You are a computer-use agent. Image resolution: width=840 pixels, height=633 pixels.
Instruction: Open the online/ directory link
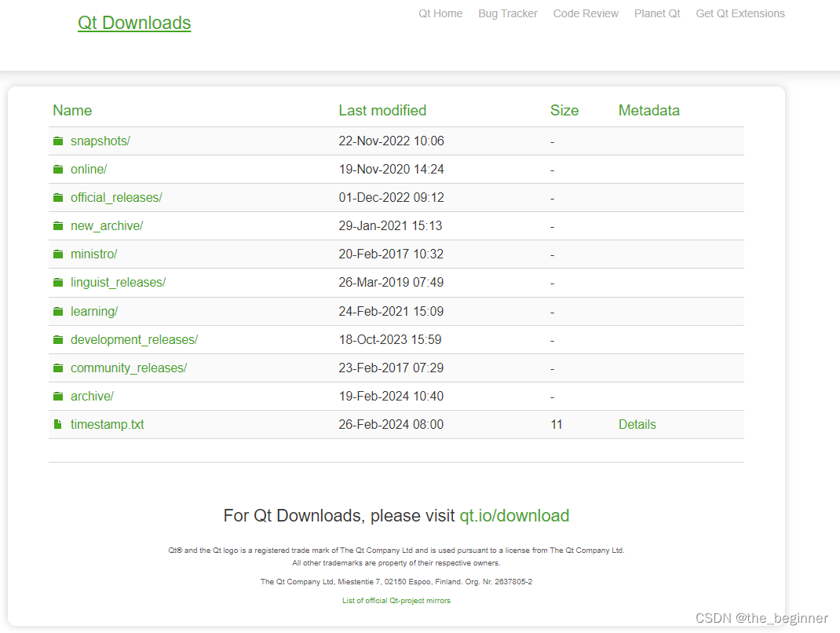point(89,170)
